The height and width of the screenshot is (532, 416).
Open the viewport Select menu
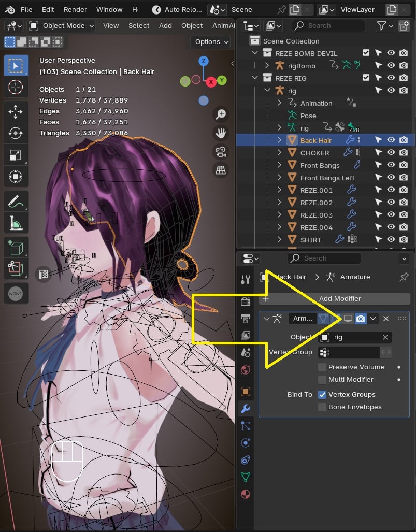[139, 25]
